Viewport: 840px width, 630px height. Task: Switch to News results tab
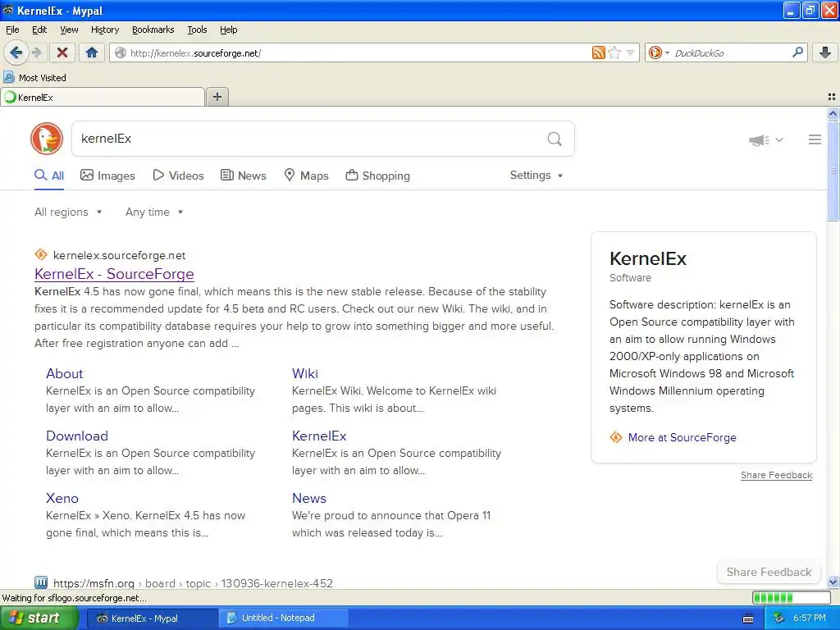pyautogui.click(x=243, y=176)
